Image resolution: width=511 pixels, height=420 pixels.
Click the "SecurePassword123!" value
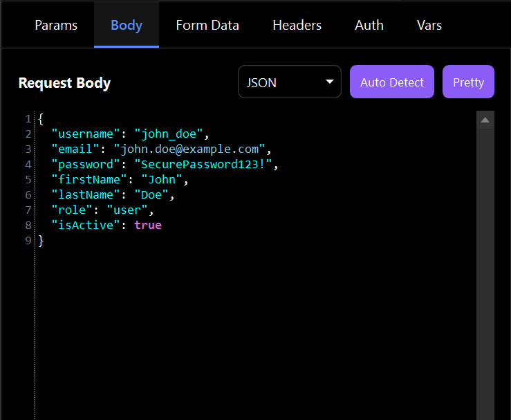[203, 164]
